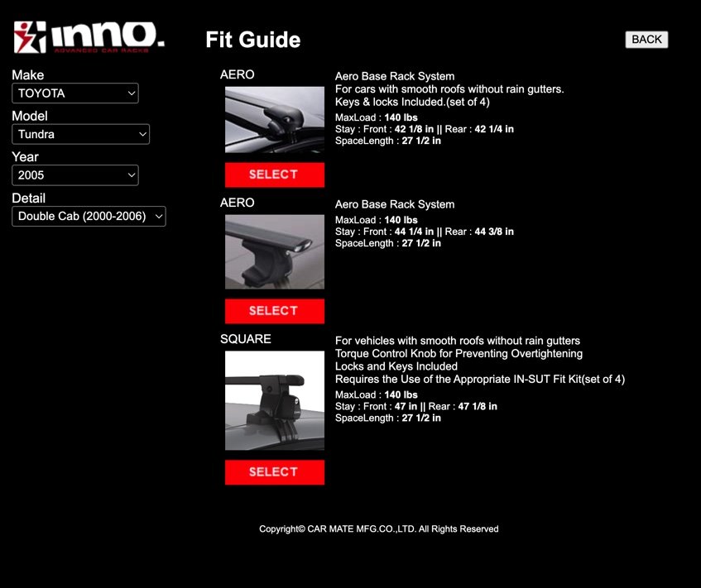This screenshot has height=588, width=701.
Task: Click 'Torque Control Knob for Preventing Overtightening' text
Action: 459,354
